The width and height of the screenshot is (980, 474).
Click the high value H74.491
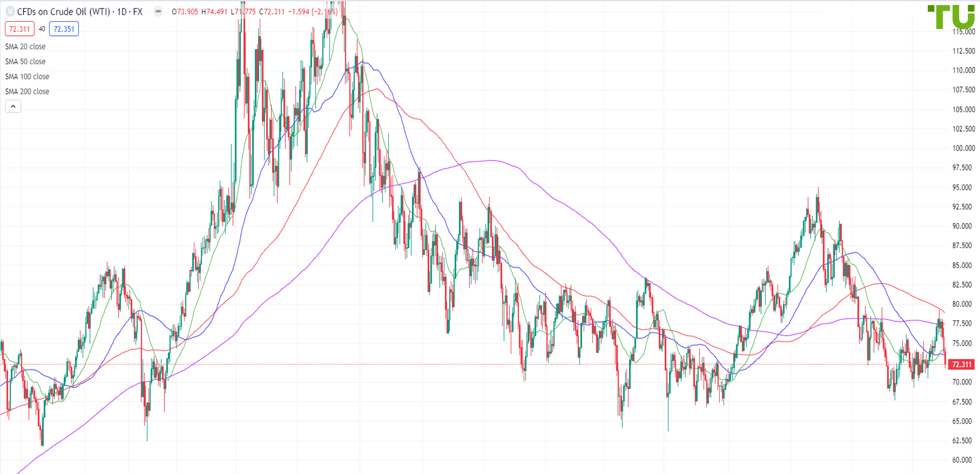pos(215,11)
